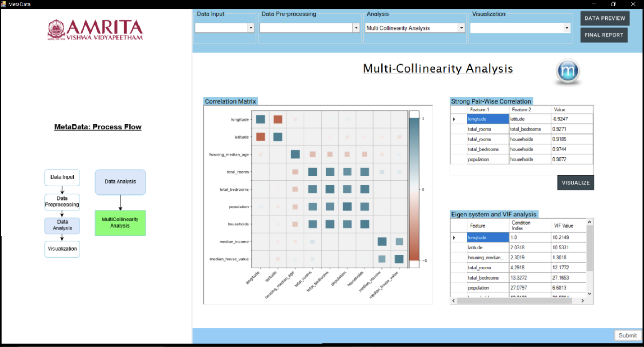Click the Feature-2 column header
The image size is (644, 347).
(x=530, y=110)
